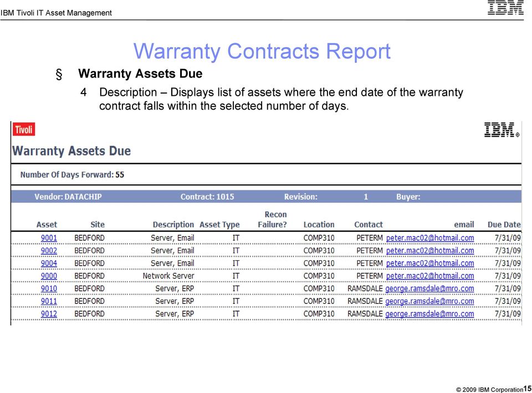Open asset 9004 link
This screenshot has height=393, width=532.
click(x=49, y=263)
